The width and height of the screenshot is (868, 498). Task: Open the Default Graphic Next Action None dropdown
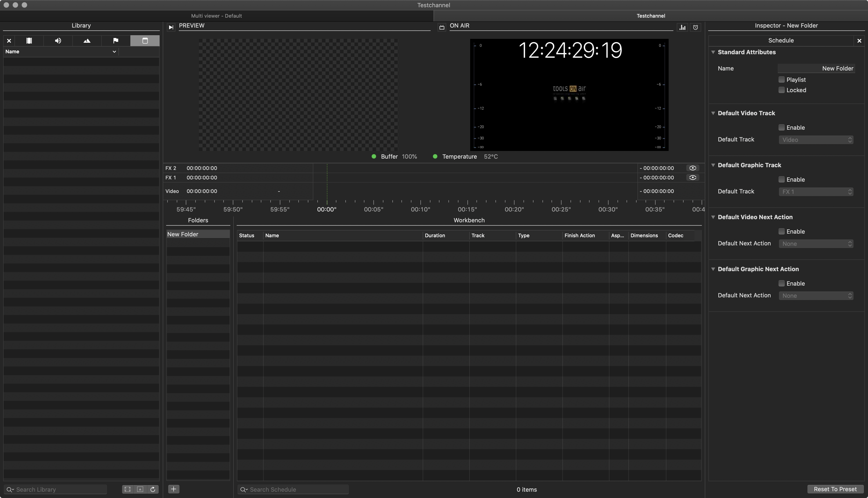816,296
